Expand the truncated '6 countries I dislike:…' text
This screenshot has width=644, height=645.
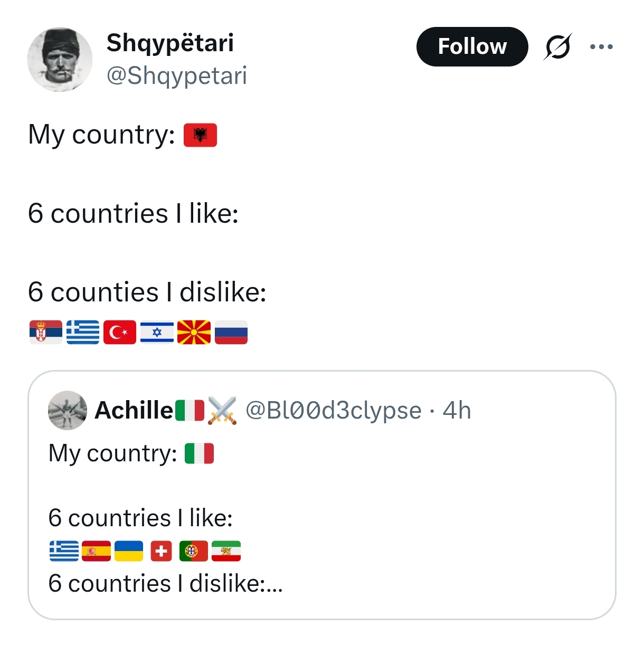(165, 584)
